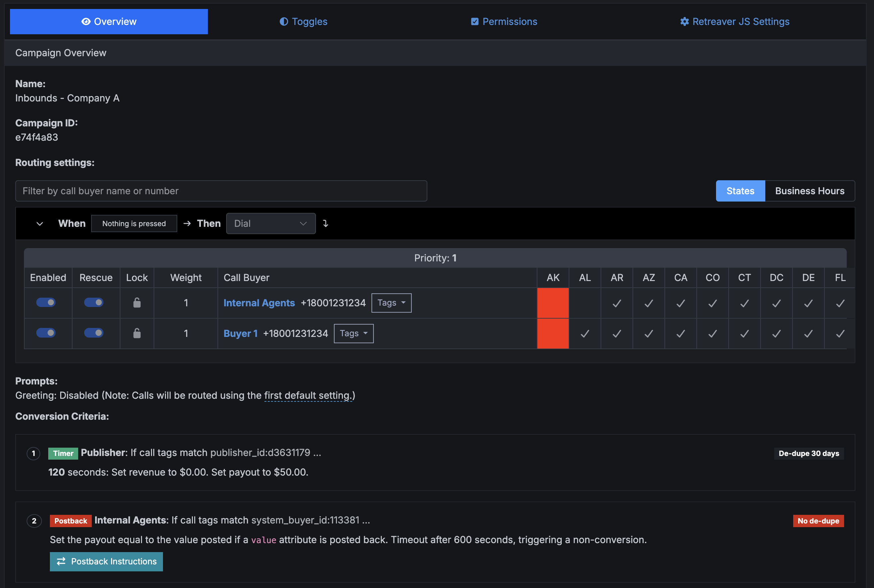
Task: Click the arrows icon on Postback Instructions button
Action: [x=61, y=561]
